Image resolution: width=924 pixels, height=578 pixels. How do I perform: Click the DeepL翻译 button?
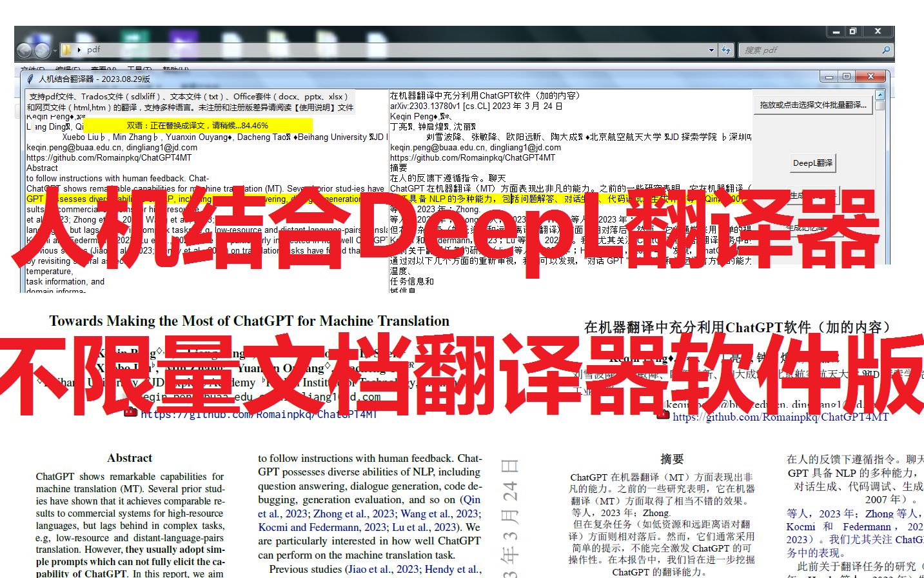pyautogui.click(x=812, y=163)
